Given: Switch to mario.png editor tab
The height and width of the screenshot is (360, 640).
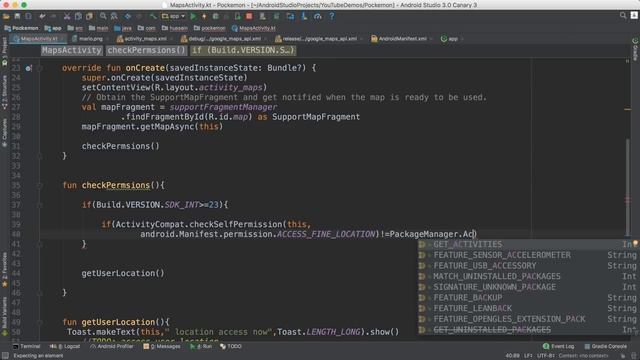Looking at the screenshot, I should point(90,39).
